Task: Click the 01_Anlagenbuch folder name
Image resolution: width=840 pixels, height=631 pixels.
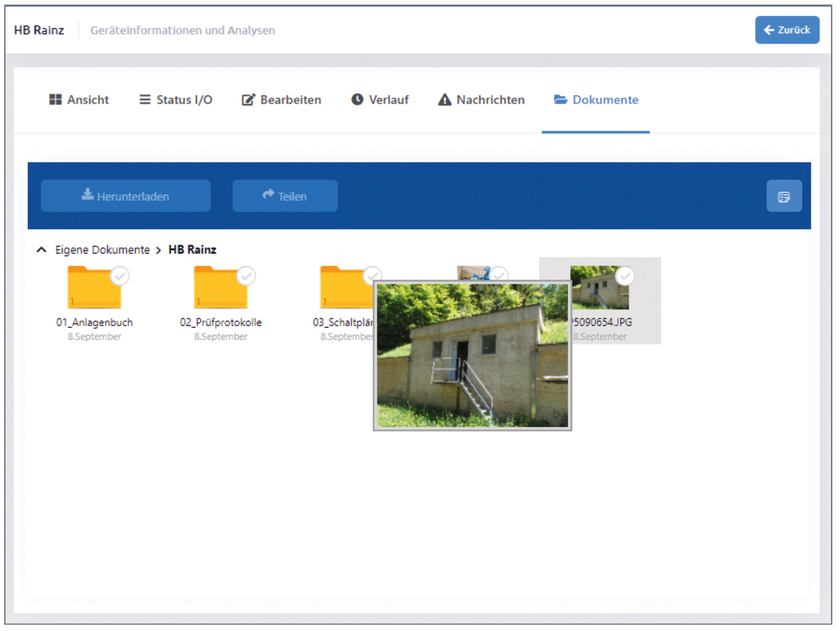Action: click(95, 322)
